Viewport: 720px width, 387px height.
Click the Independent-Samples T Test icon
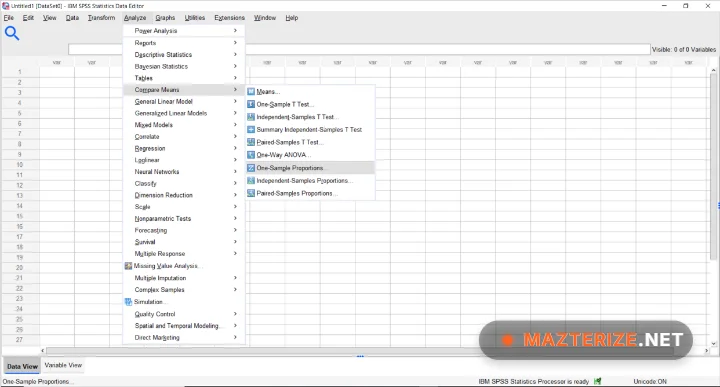click(251, 117)
